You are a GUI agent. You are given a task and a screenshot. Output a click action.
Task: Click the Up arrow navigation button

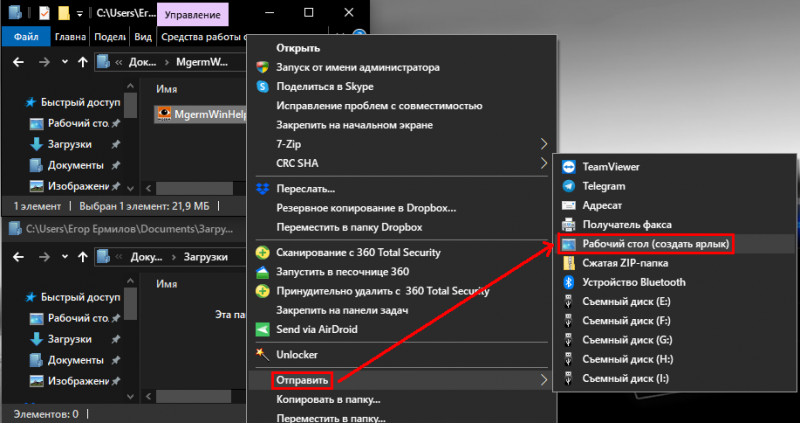(80, 63)
